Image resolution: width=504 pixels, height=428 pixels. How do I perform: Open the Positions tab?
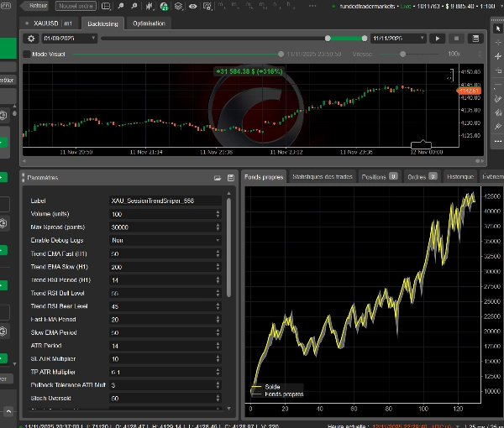pyautogui.click(x=380, y=177)
